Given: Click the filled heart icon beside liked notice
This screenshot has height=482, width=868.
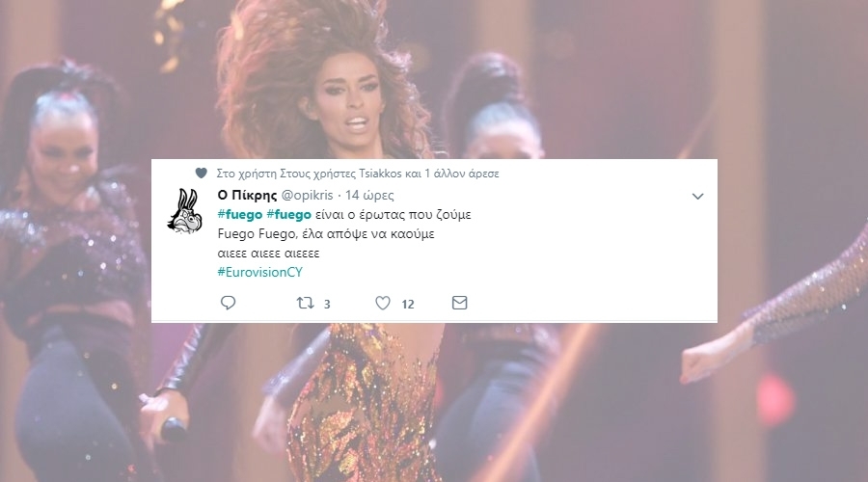Looking at the screenshot, I should (201, 174).
